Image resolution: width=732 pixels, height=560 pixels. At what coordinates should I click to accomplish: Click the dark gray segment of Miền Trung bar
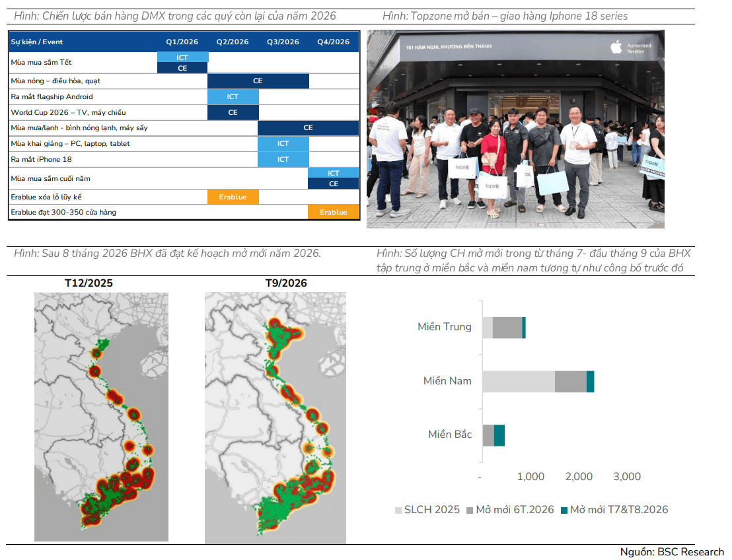[507, 328]
